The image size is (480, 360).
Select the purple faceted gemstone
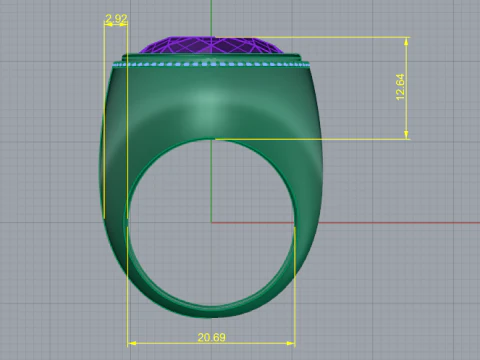pos(211,45)
